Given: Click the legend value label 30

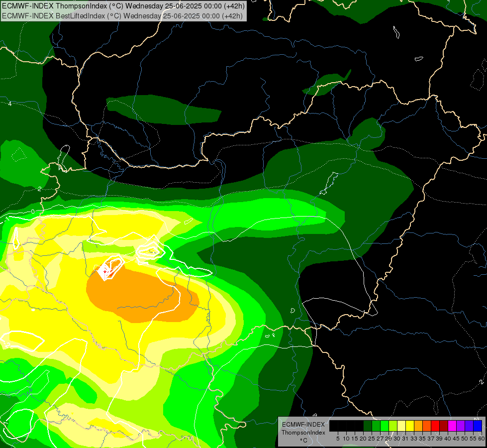Looking at the screenshot, I should click(x=397, y=439).
